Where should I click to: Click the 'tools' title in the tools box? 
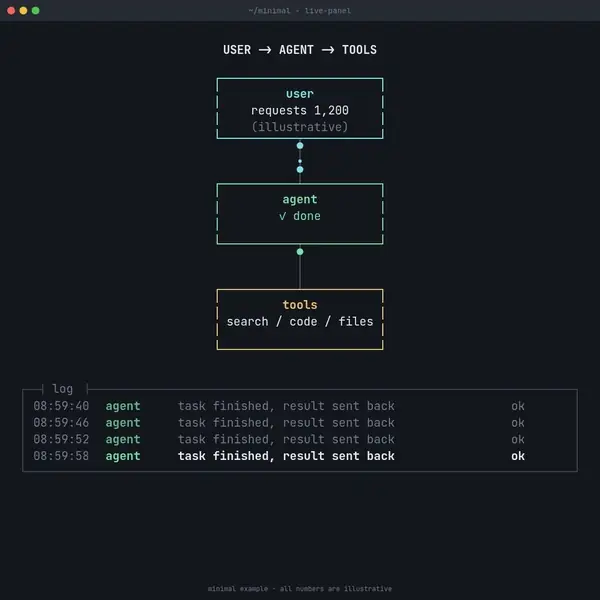(x=300, y=305)
